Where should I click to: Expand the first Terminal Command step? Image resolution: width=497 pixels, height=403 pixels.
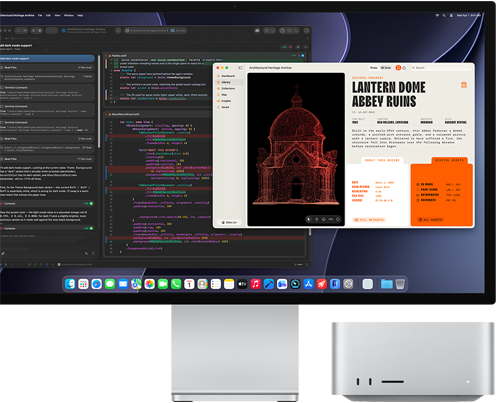[47, 87]
